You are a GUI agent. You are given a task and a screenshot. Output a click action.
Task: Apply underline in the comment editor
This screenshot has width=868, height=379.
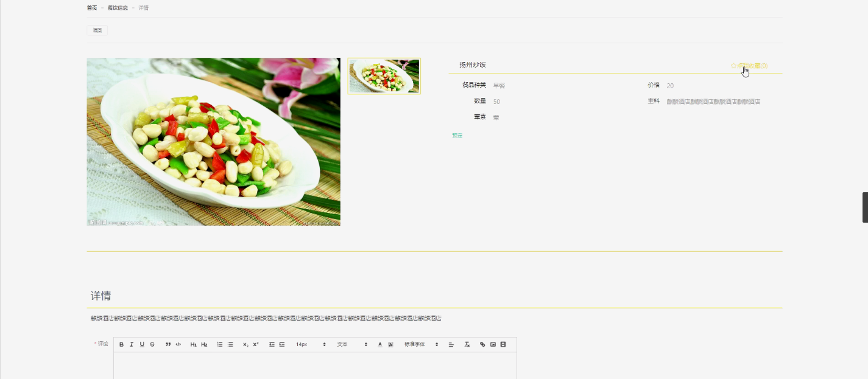coord(142,344)
